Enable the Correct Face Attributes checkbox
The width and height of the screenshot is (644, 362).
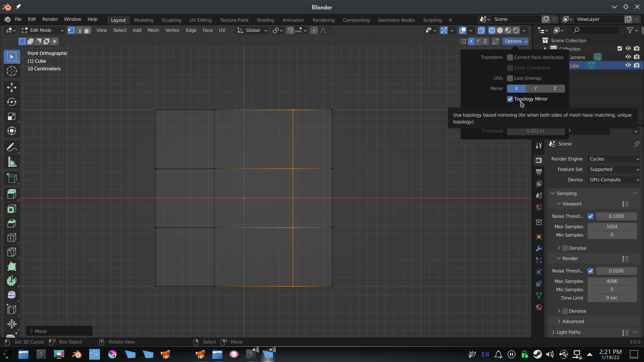(x=510, y=57)
